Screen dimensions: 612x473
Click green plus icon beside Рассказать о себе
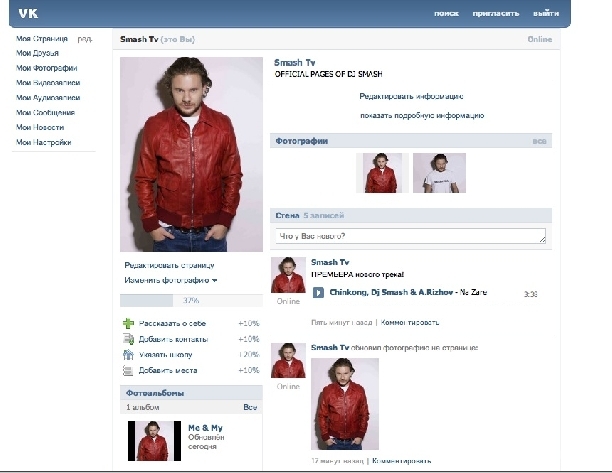point(128,324)
